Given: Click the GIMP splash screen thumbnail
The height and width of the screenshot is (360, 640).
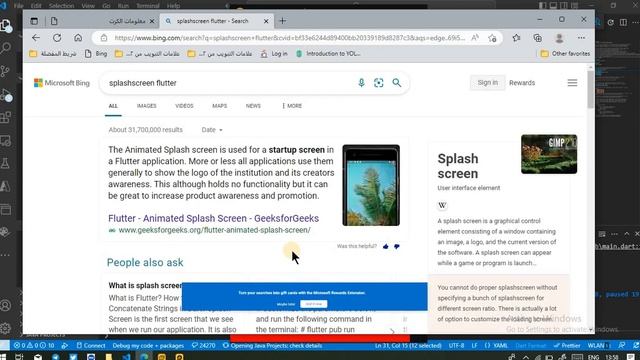Looking at the screenshot, I should point(549,154).
